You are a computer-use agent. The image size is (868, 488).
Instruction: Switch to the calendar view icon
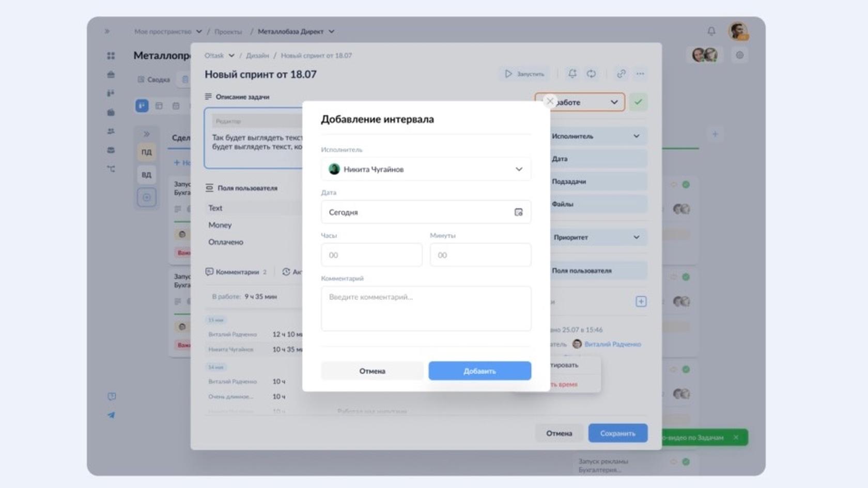point(176,105)
